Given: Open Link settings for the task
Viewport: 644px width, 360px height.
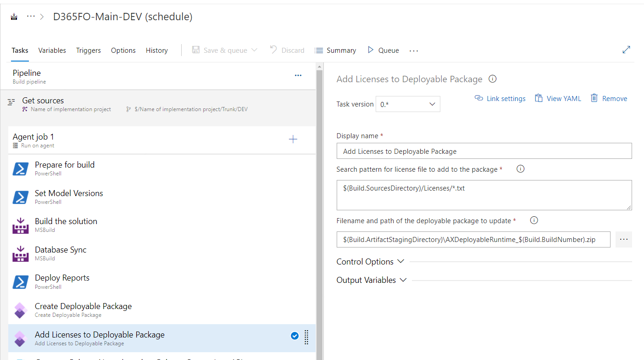Looking at the screenshot, I should (x=500, y=98).
